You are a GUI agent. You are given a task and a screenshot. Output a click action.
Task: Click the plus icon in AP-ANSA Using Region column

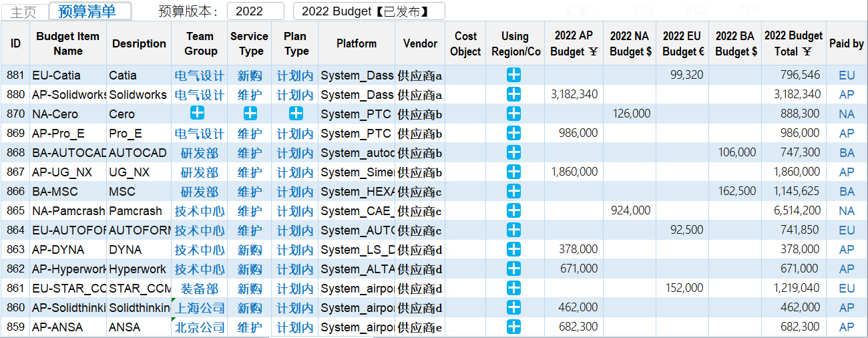click(x=513, y=327)
